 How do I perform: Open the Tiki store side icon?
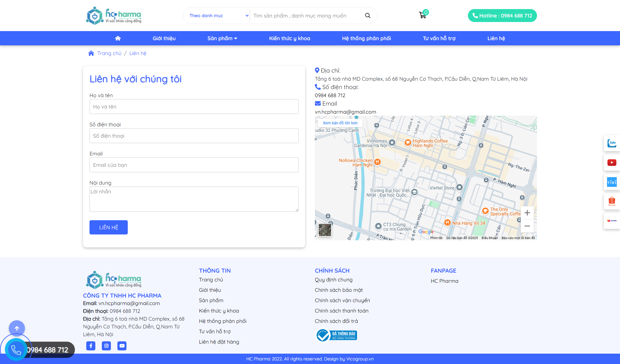pyautogui.click(x=612, y=182)
